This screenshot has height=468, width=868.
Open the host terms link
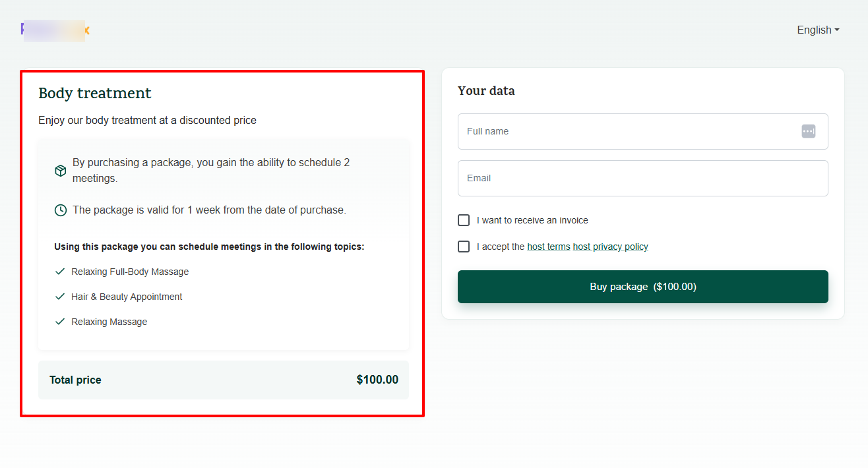pyautogui.click(x=548, y=247)
